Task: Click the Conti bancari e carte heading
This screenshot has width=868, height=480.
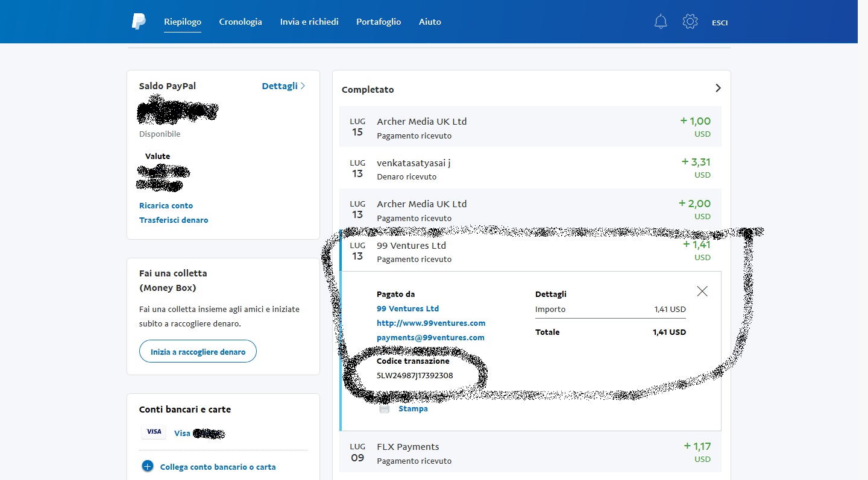Action: click(185, 410)
